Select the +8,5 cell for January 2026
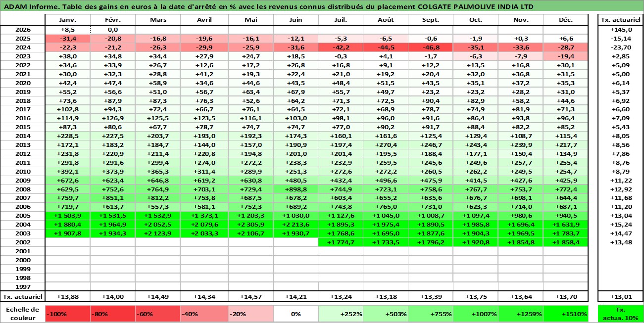The height and width of the screenshot is (323, 644). coord(67,30)
